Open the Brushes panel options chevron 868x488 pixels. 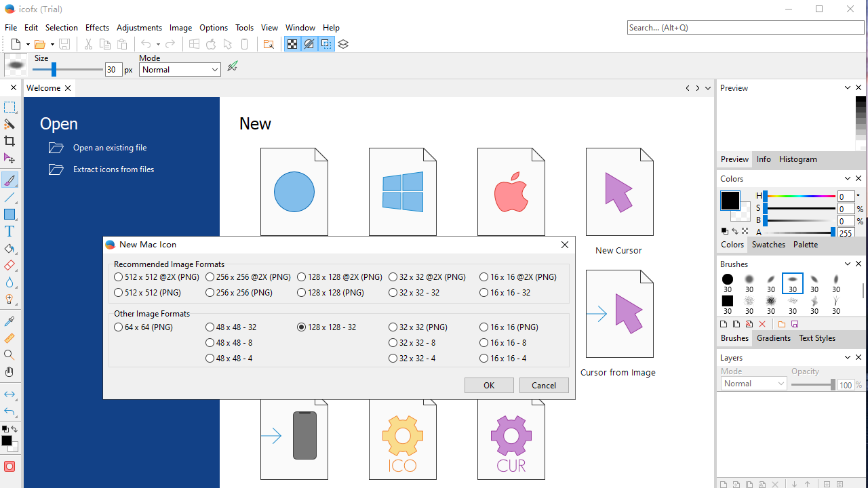(x=847, y=264)
